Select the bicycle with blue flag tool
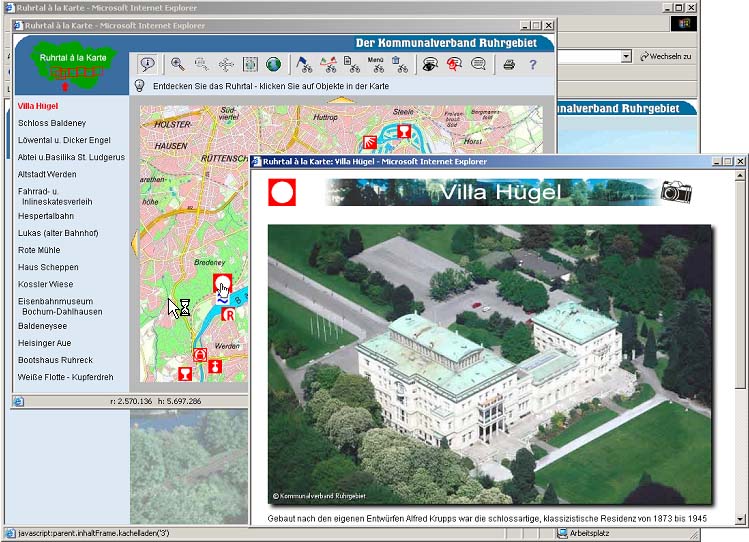The width and height of the screenshot is (749, 542). tap(304, 64)
